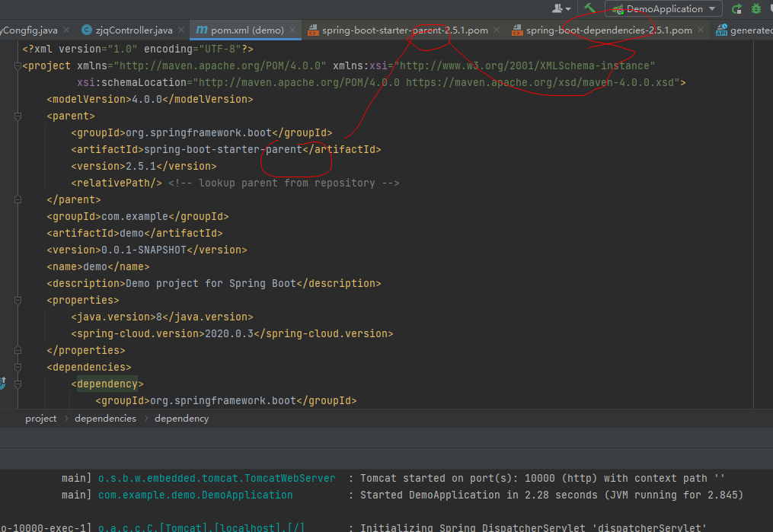Click the <modelVersion>4.0.0 line

(150, 99)
